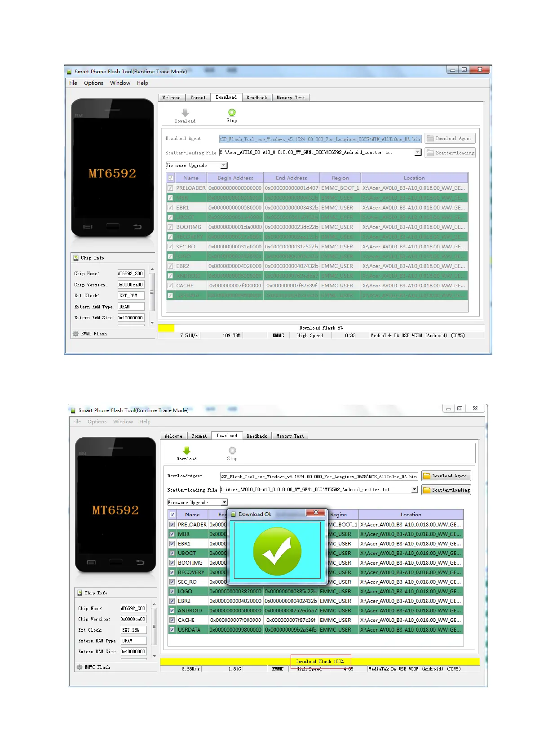Image resolution: width=535 pixels, height=756 pixels.
Task: Click Location column header in 5% progress window
Action: point(414,178)
